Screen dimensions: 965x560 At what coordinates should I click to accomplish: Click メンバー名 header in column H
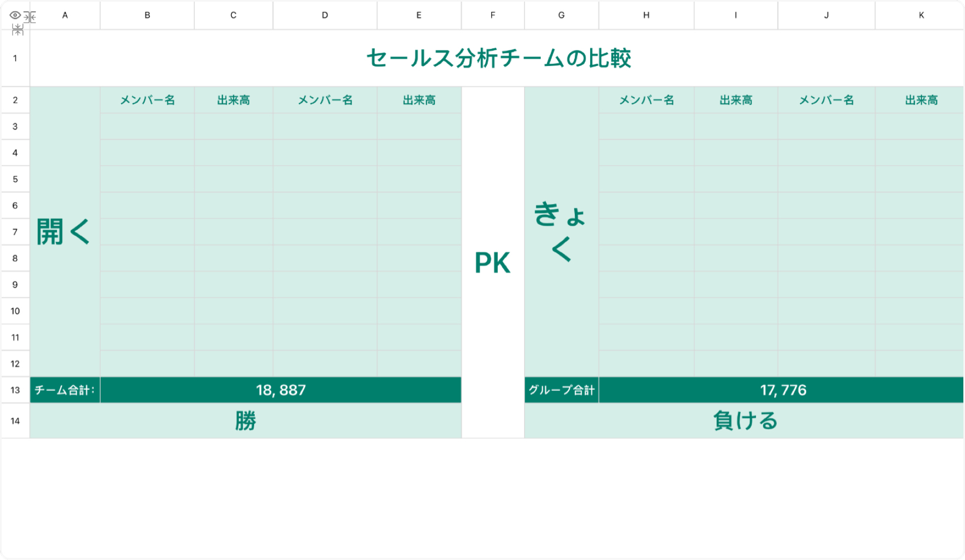[646, 100]
